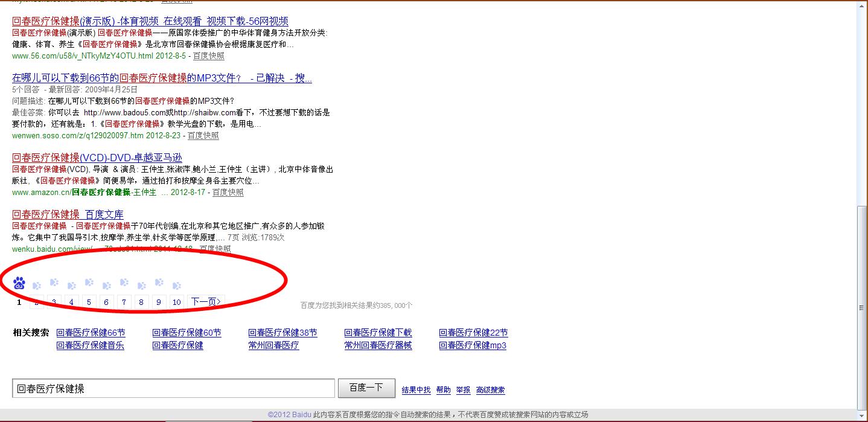Click the vertical scrollbar thumb
Screen dimensions: 868x422
pos(862,308)
